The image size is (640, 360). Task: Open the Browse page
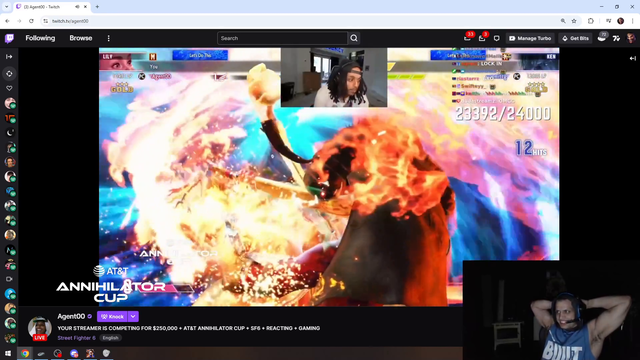point(80,38)
